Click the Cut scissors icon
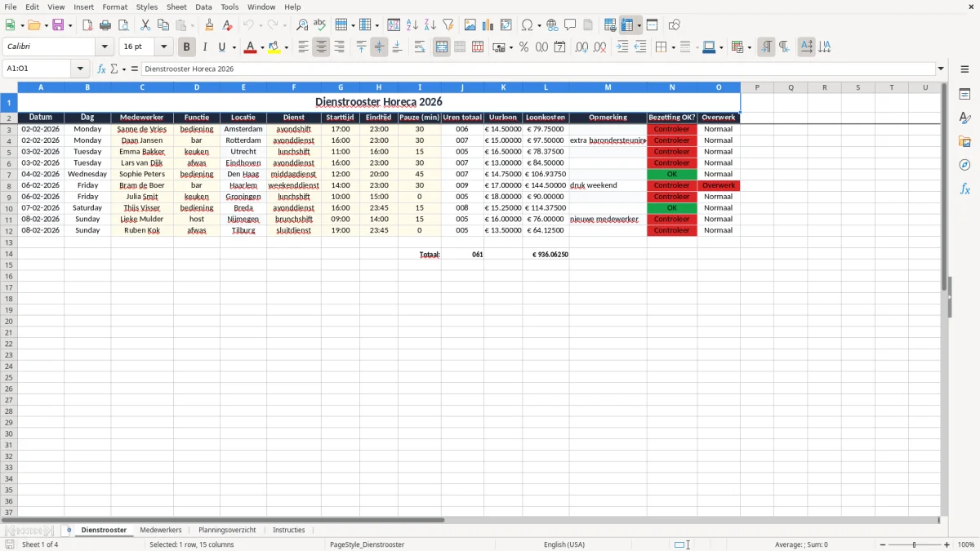Image resolution: width=980 pixels, height=551 pixels. pyautogui.click(x=145, y=25)
